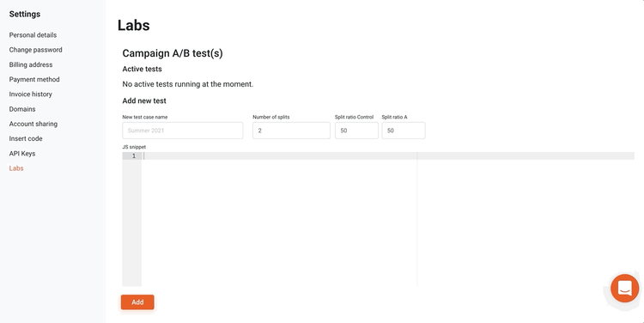Viewport: 644px width, 323px height.
Task: Open Billing address settings
Action: click(31, 64)
